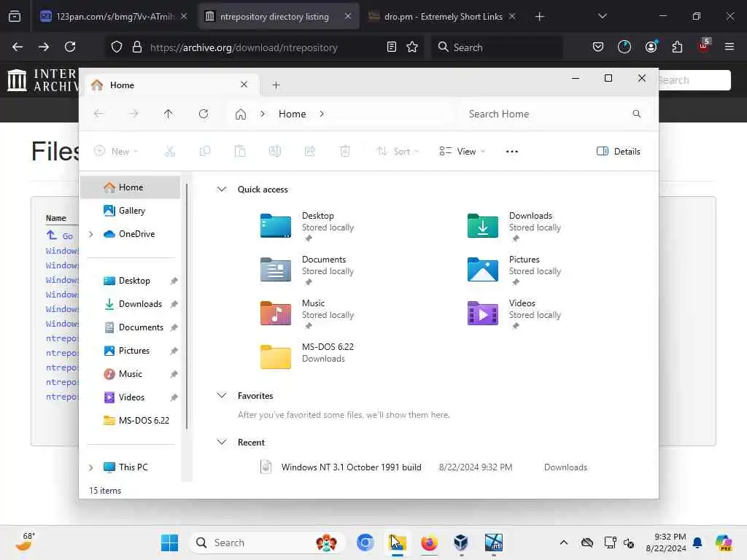Open the Videos folder in Quick access
The width and height of the screenshot is (747, 560).
point(514,314)
